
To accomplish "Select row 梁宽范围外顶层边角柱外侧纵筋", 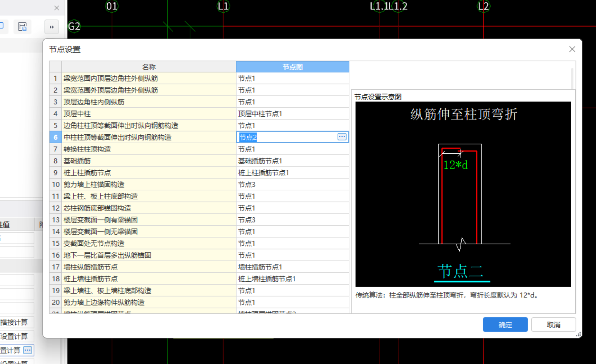I will (x=149, y=90).
